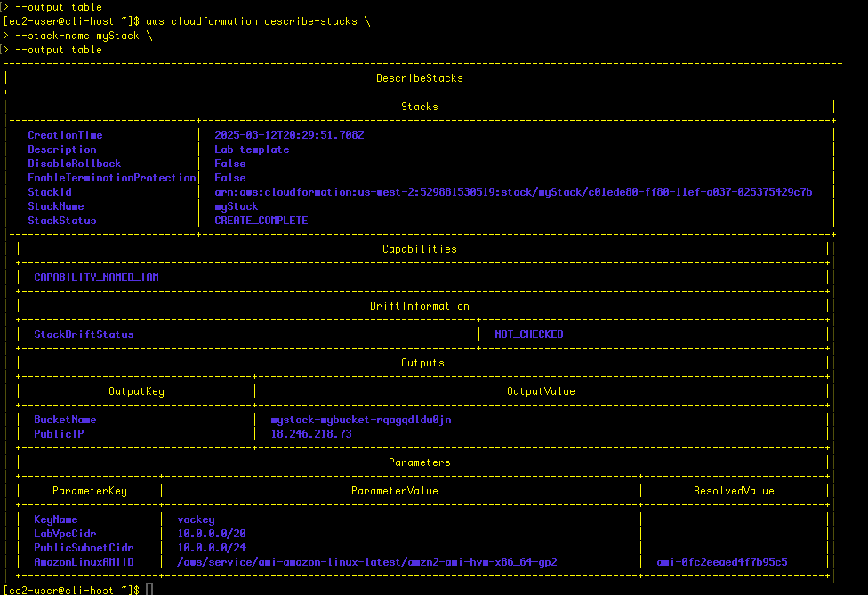The width and height of the screenshot is (868, 595).
Task: Select the NOT_CHECKED drift status value
Action: [529, 334]
